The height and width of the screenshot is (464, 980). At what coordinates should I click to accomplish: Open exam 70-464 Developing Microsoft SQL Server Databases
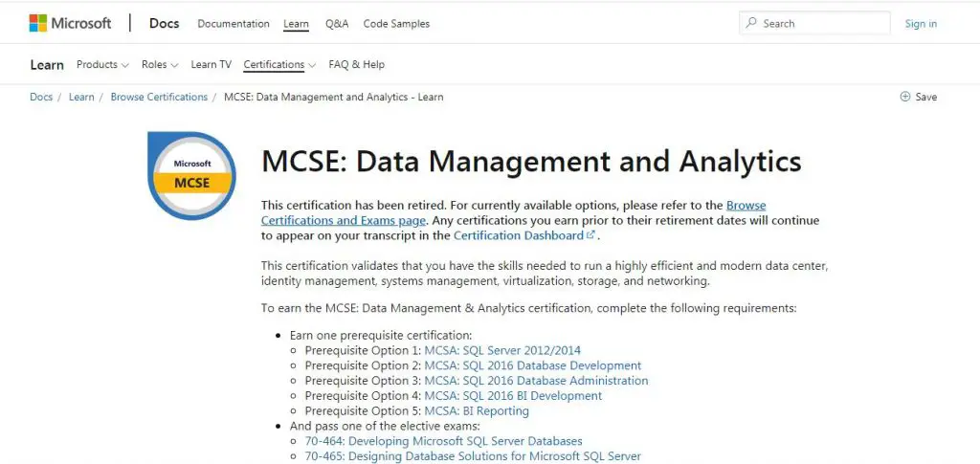click(443, 441)
